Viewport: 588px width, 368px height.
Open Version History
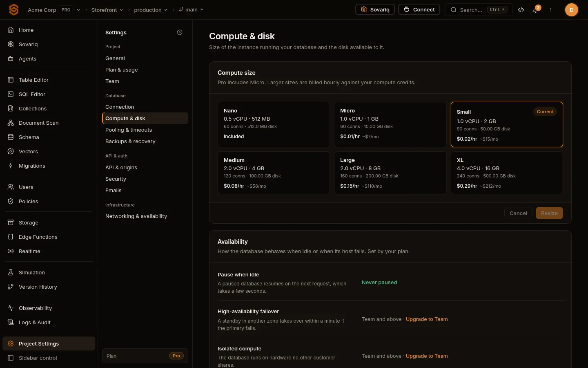(49, 287)
